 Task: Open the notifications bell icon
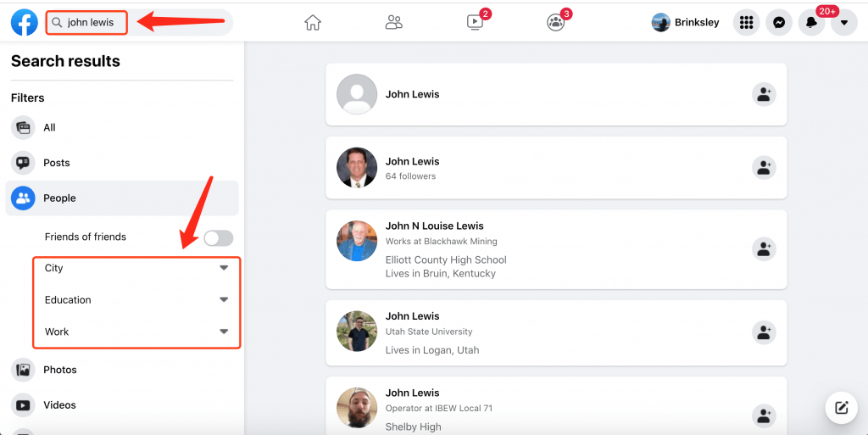(811, 23)
